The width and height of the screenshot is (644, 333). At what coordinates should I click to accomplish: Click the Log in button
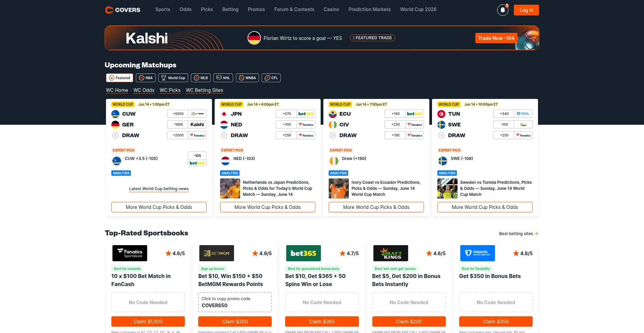pos(526,10)
